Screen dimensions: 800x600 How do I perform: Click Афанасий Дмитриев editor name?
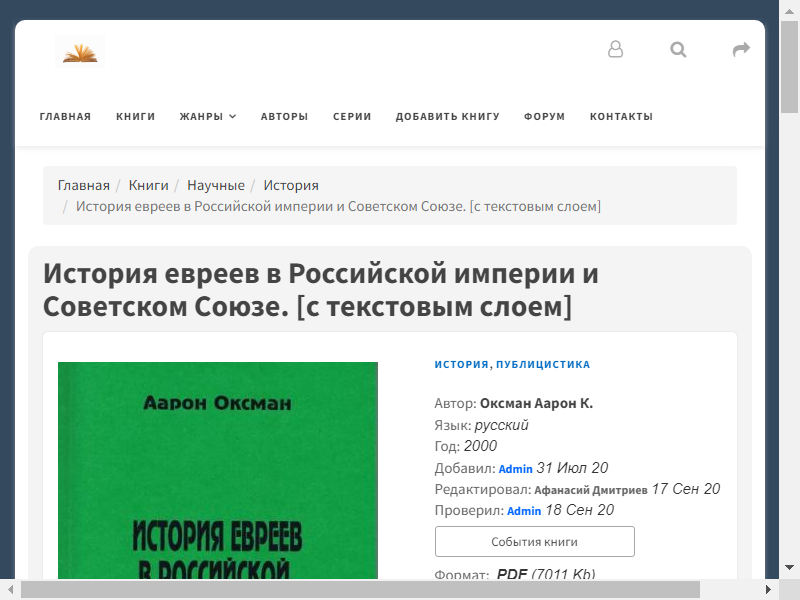coord(591,490)
